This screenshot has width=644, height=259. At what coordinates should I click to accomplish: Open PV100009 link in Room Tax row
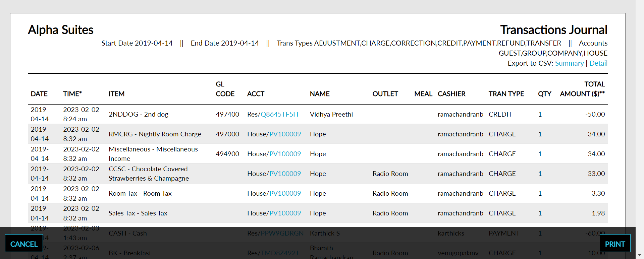[x=285, y=193]
